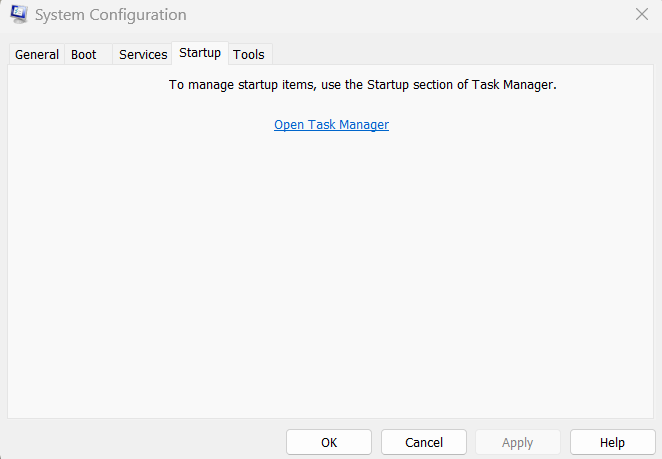The image size is (662, 459).
Task: Show the Tools tab
Action: (x=249, y=54)
